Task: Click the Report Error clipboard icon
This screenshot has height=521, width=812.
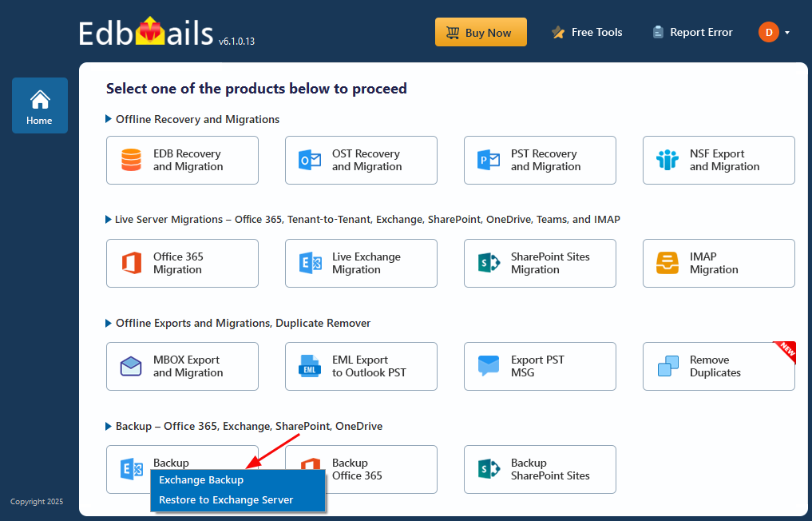Action: click(658, 32)
